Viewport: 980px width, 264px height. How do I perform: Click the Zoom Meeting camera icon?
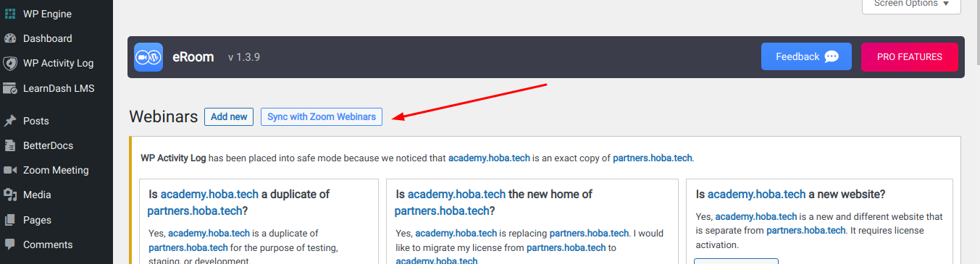[10, 170]
